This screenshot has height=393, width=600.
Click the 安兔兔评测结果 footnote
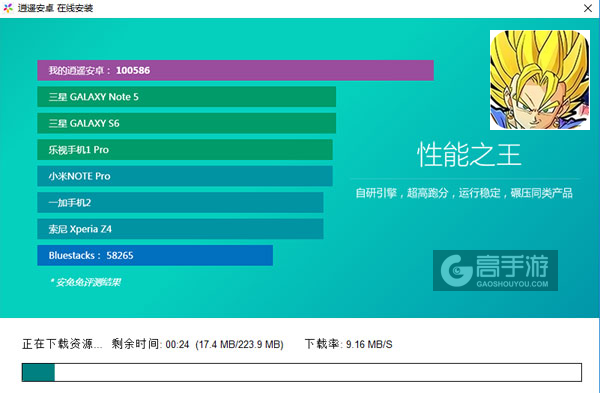pyautogui.click(x=85, y=282)
